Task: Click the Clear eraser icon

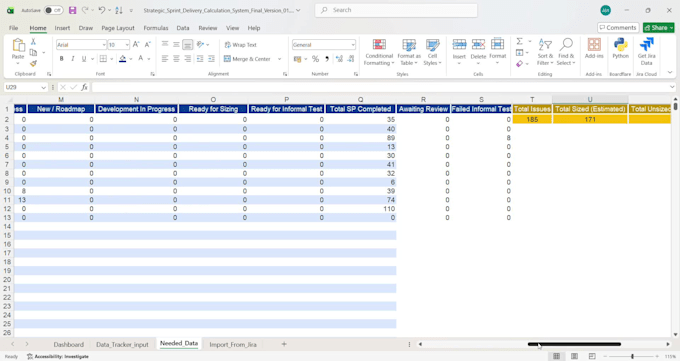Action: [520, 64]
